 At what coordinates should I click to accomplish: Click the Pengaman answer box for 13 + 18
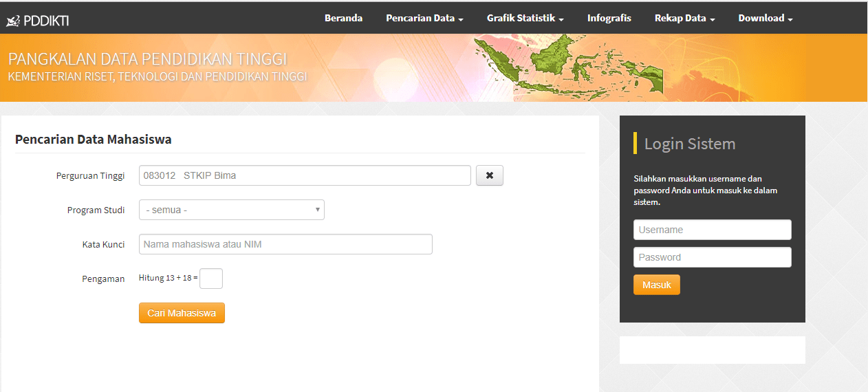pyautogui.click(x=211, y=279)
